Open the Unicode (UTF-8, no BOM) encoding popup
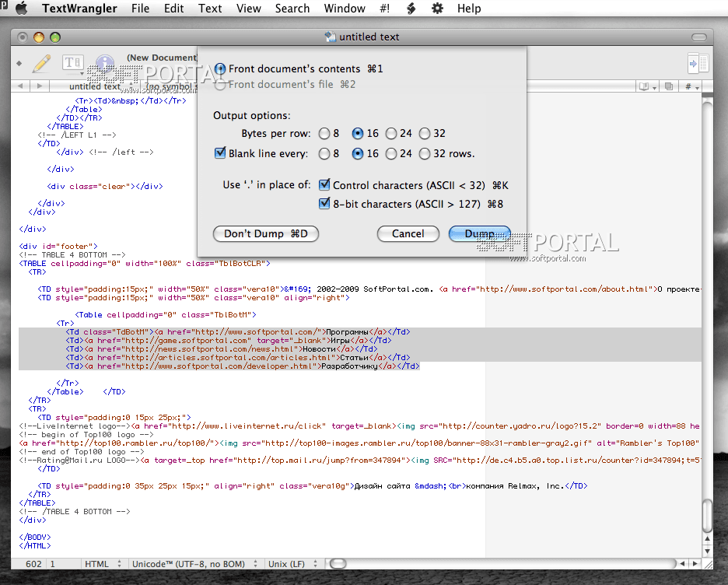 tap(194, 564)
